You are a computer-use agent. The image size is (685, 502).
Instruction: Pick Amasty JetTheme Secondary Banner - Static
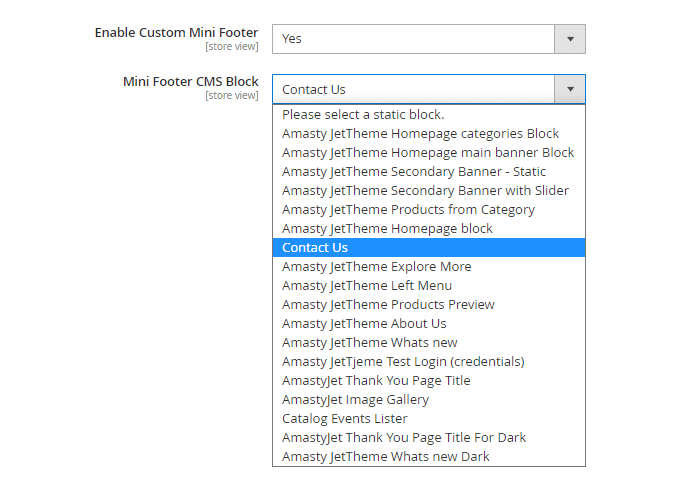click(x=414, y=172)
